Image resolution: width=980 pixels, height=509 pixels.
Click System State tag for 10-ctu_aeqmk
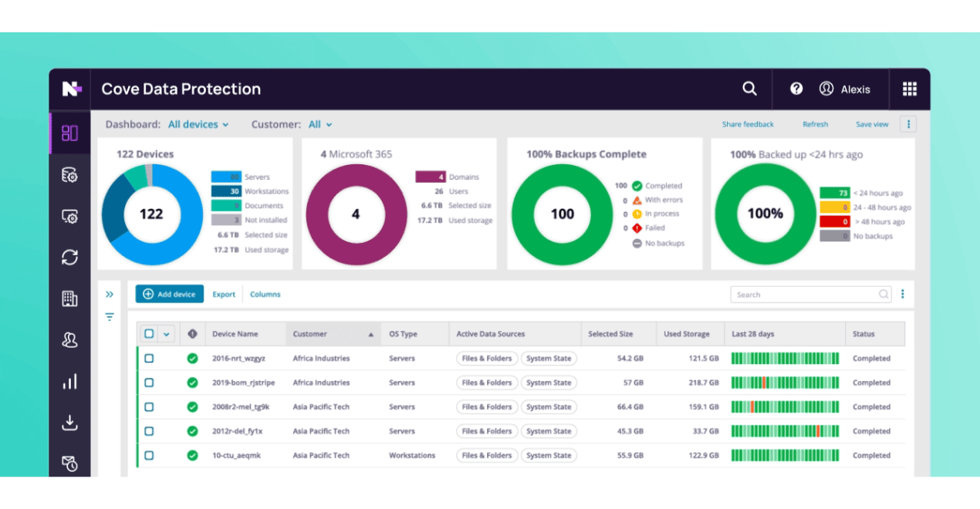pos(549,456)
